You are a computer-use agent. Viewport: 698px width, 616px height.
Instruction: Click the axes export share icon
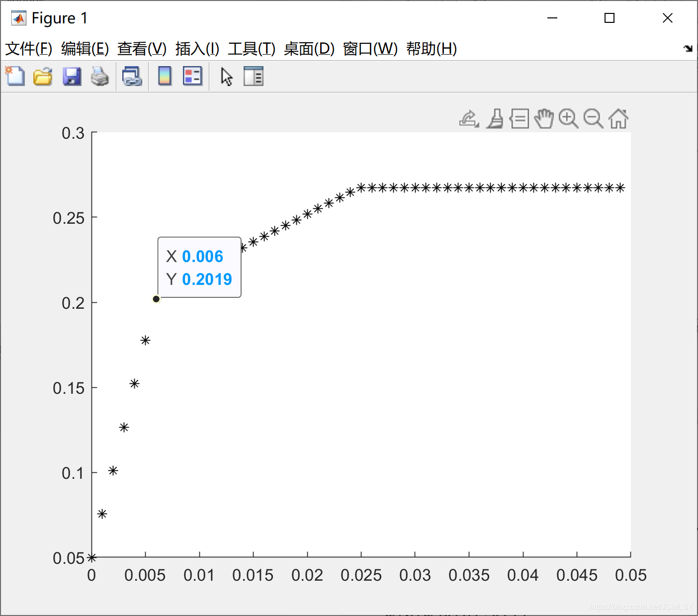pyautogui.click(x=469, y=119)
